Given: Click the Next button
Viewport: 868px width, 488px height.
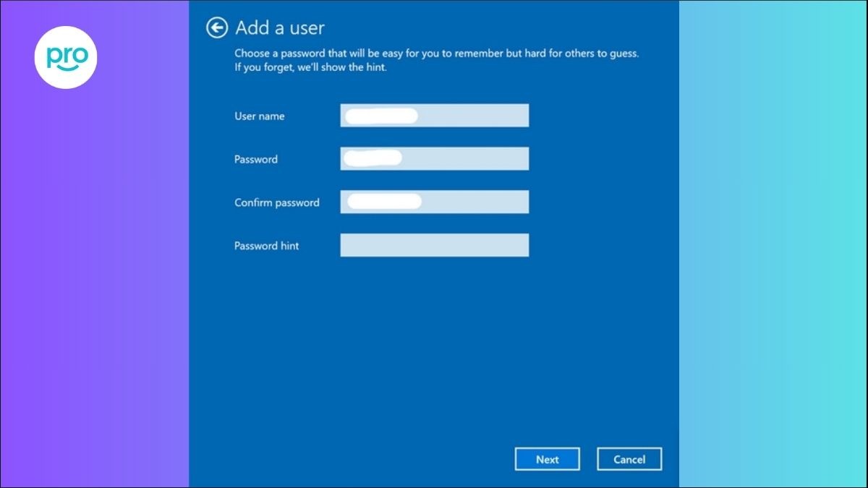Looking at the screenshot, I should click(548, 459).
